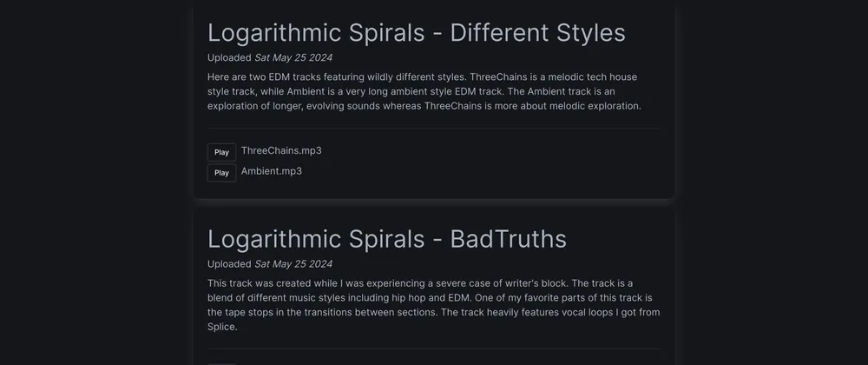The image size is (868, 365).
Task: Click the upload date under BadTruths
Action: tap(293, 264)
